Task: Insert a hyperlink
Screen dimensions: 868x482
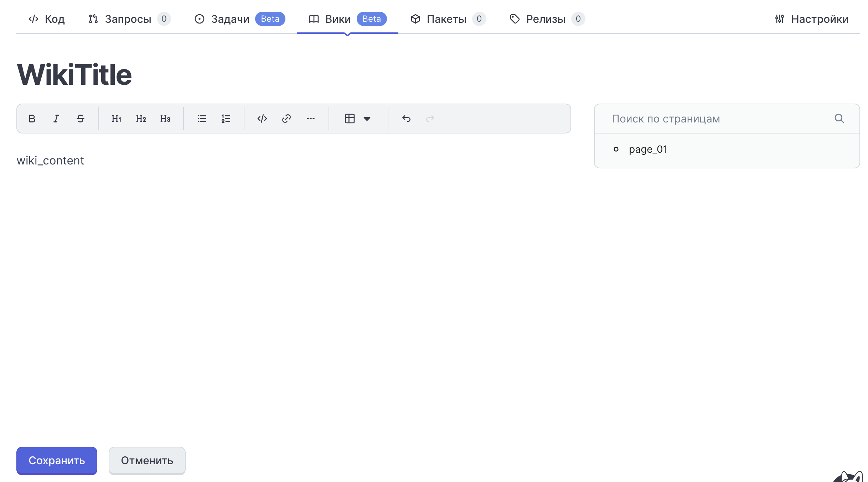Action: pyautogui.click(x=286, y=119)
